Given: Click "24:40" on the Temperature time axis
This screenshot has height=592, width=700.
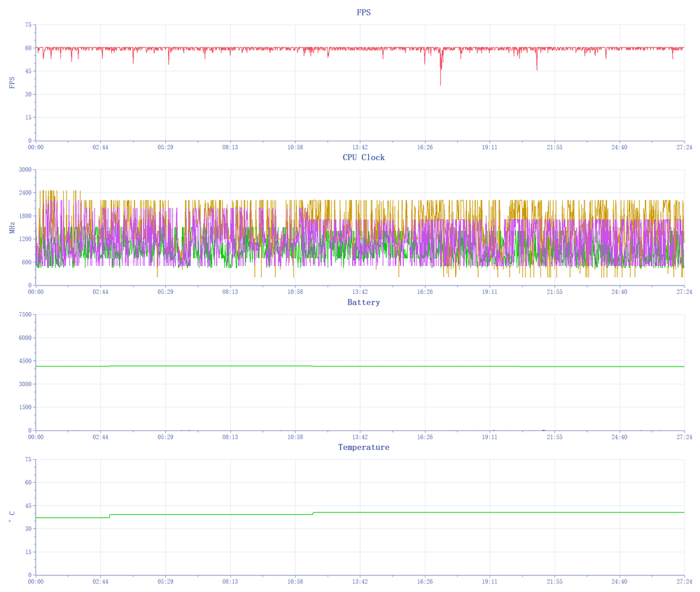Looking at the screenshot, I should (619, 582).
